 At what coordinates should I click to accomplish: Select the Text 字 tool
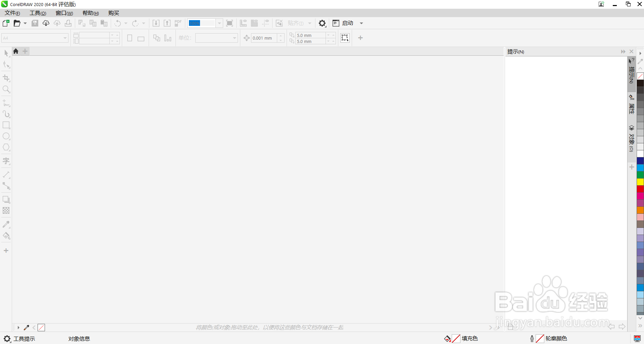coord(6,161)
